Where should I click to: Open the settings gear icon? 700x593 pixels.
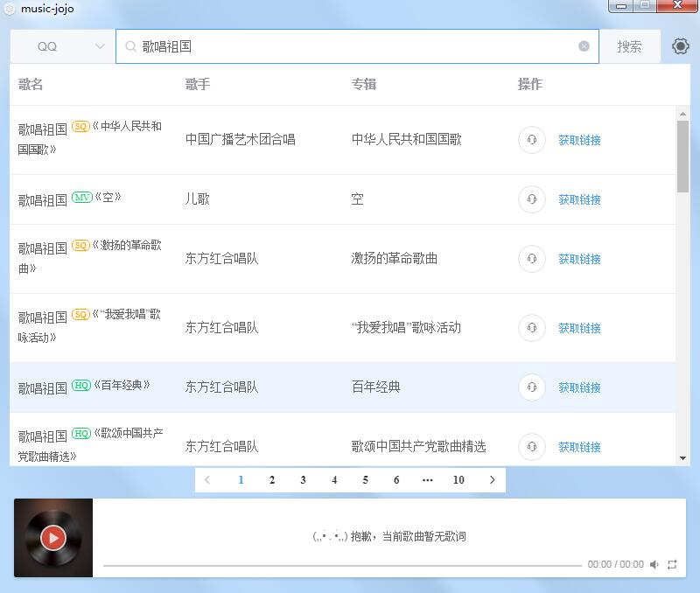point(681,46)
